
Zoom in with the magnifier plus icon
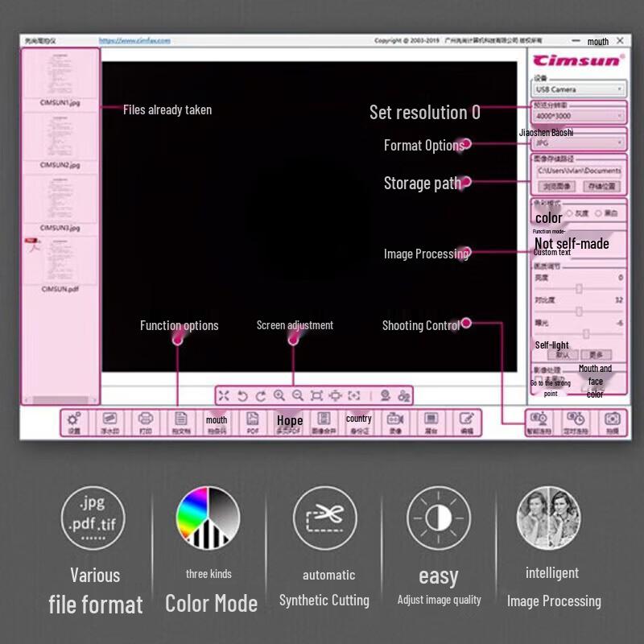coord(279,395)
